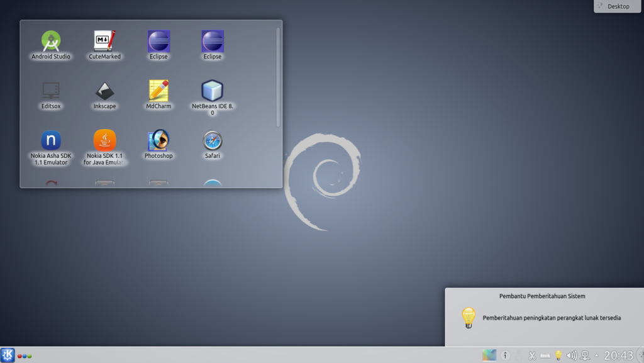Viewport: 644px width, 363px height.
Task: Open the network connection tray icon
Action: [585, 355]
